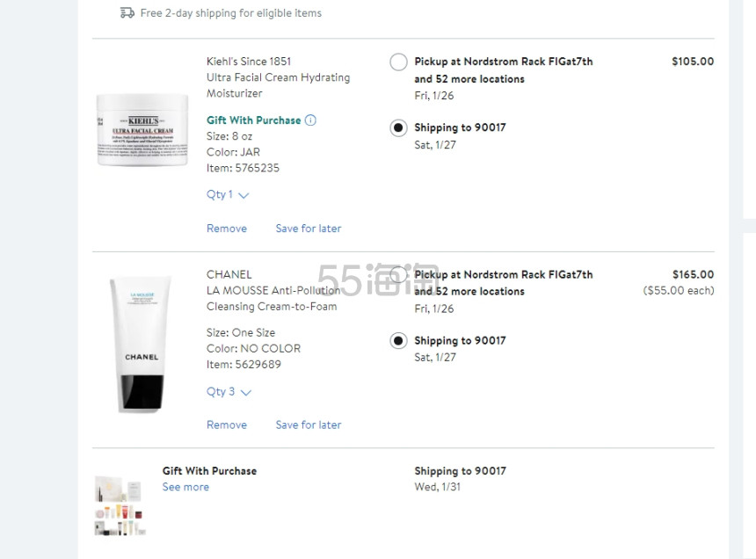Select Shipping to 90017 for the Kiehl's item
The image size is (756, 559).
pyautogui.click(x=398, y=127)
